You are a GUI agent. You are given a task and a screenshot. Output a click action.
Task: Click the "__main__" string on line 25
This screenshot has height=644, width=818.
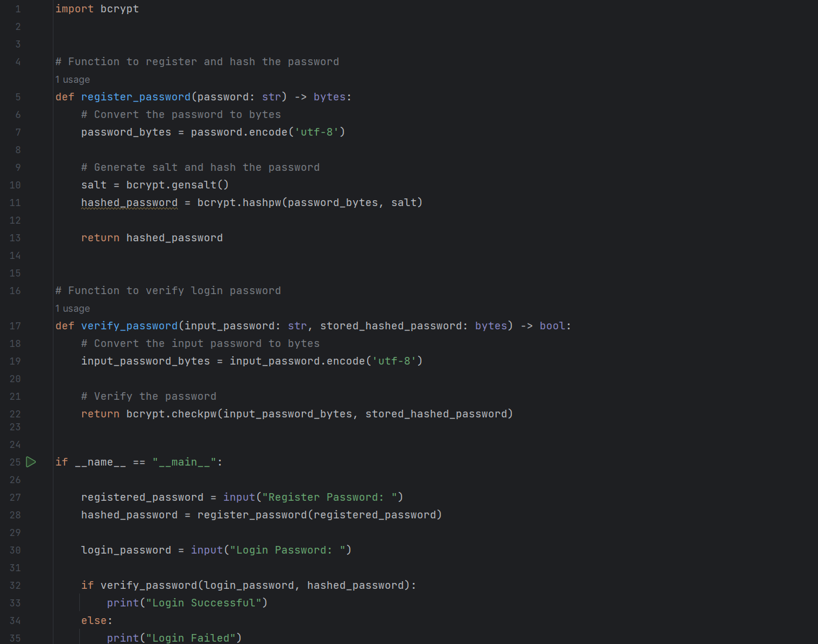[184, 461]
